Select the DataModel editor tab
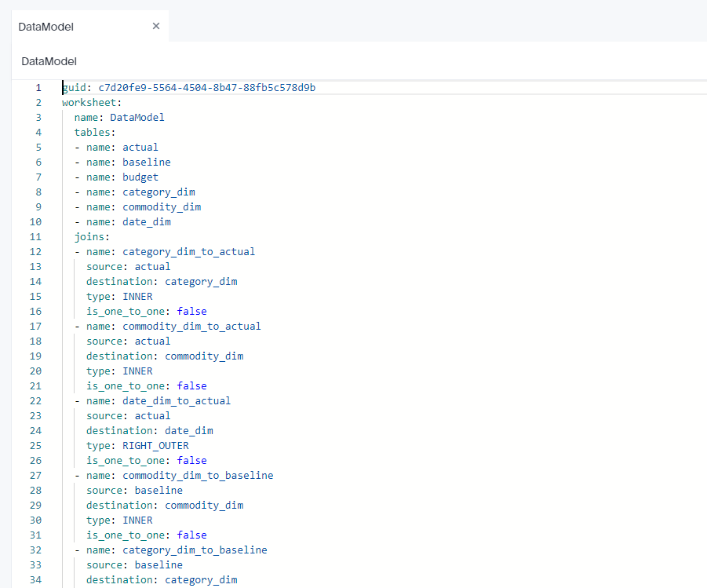707x588 pixels. tap(46, 27)
